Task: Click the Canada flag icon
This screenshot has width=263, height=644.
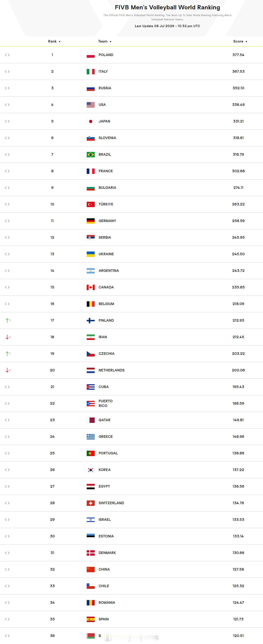Action: pos(90,288)
